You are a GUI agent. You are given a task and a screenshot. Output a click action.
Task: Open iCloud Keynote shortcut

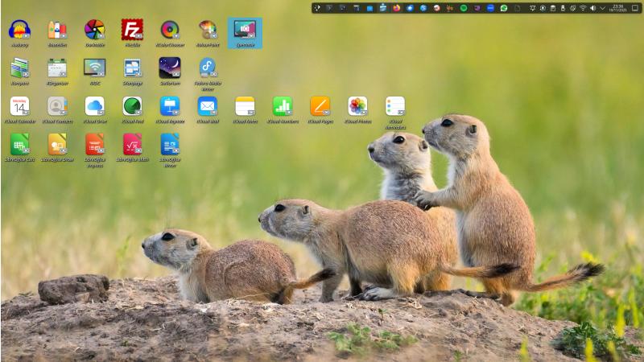click(170, 106)
